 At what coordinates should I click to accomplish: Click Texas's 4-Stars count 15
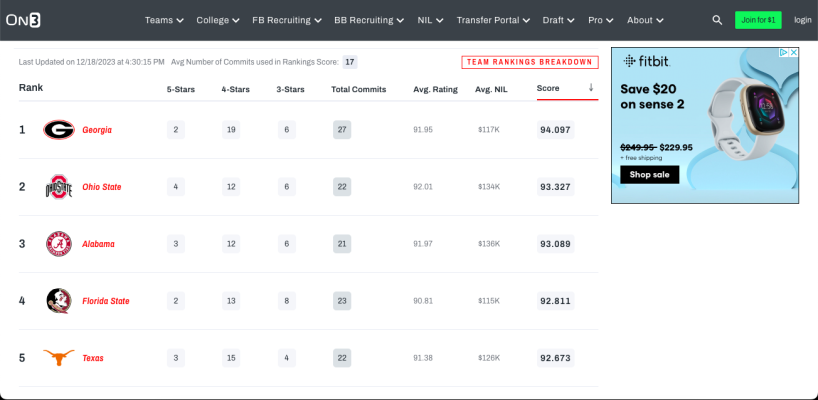pyautogui.click(x=231, y=358)
